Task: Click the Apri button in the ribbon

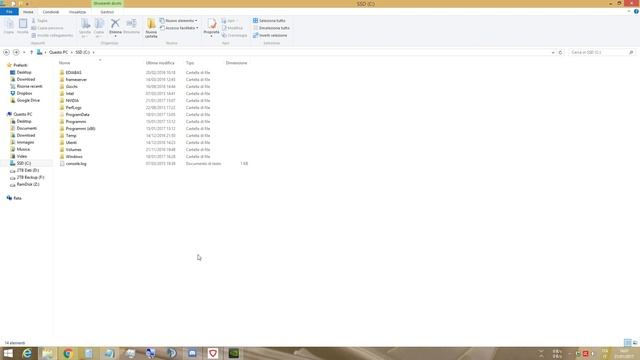Action: [229, 20]
